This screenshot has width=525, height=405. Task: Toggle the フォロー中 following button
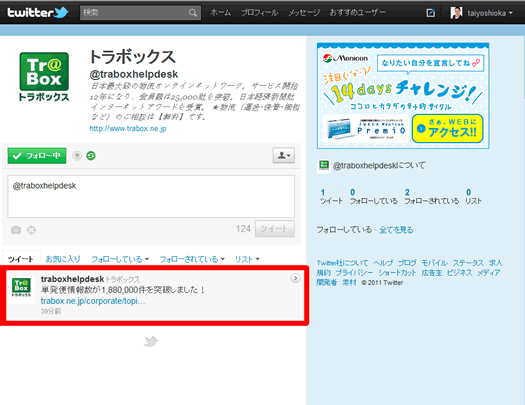tap(37, 156)
